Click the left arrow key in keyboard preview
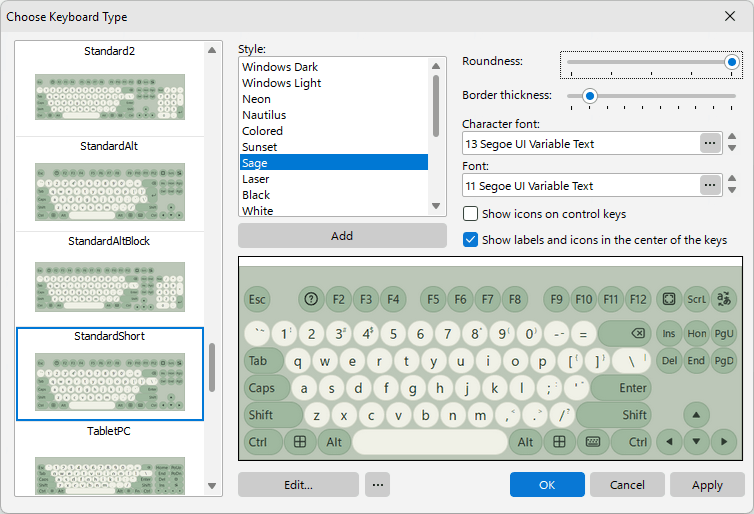 click(669, 442)
